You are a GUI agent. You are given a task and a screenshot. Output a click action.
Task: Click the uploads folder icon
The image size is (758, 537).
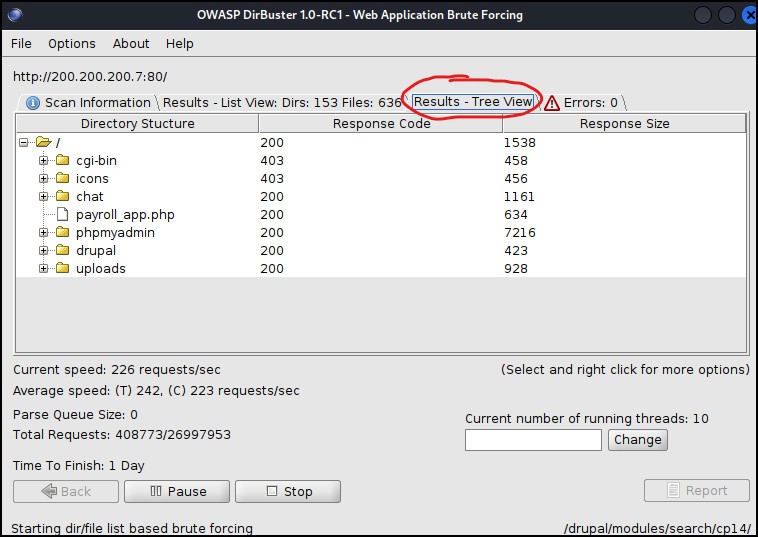point(62,269)
